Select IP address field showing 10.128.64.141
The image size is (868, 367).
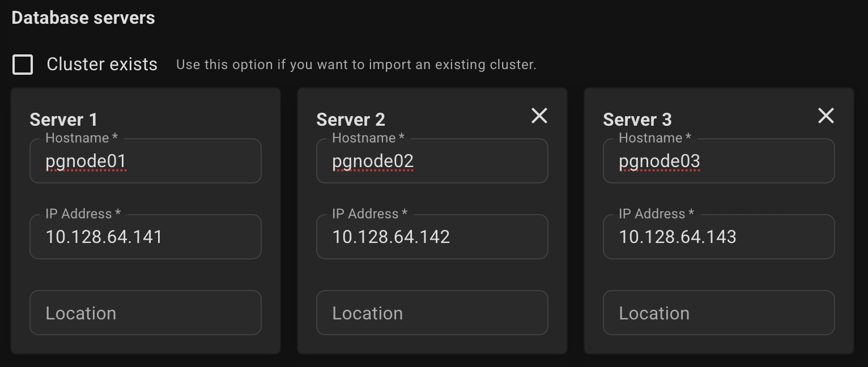pos(146,237)
